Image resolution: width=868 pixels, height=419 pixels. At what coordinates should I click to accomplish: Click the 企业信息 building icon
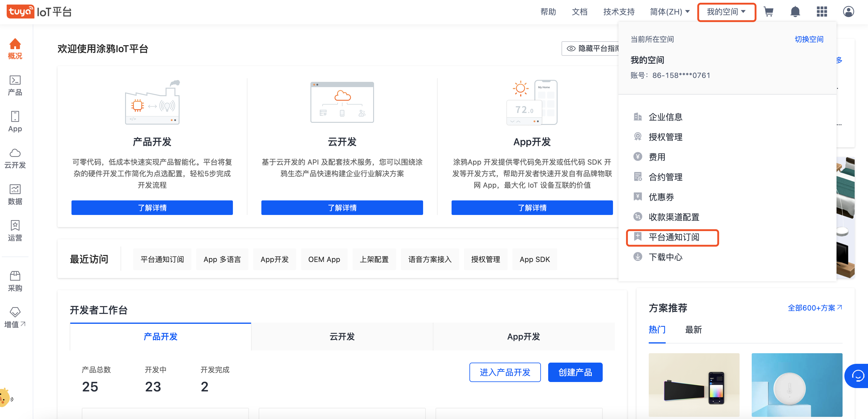tap(638, 117)
